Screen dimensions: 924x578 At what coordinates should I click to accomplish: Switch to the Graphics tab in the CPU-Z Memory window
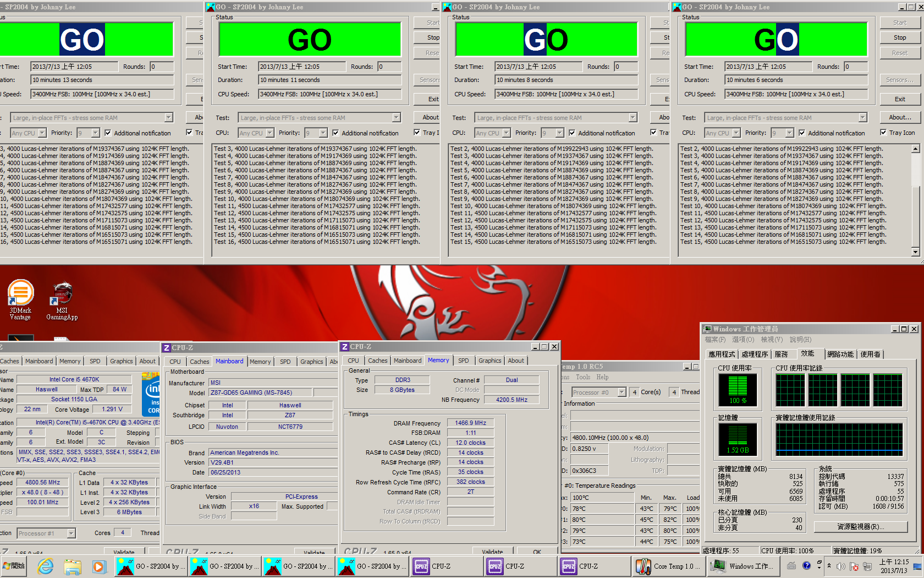[x=490, y=361]
